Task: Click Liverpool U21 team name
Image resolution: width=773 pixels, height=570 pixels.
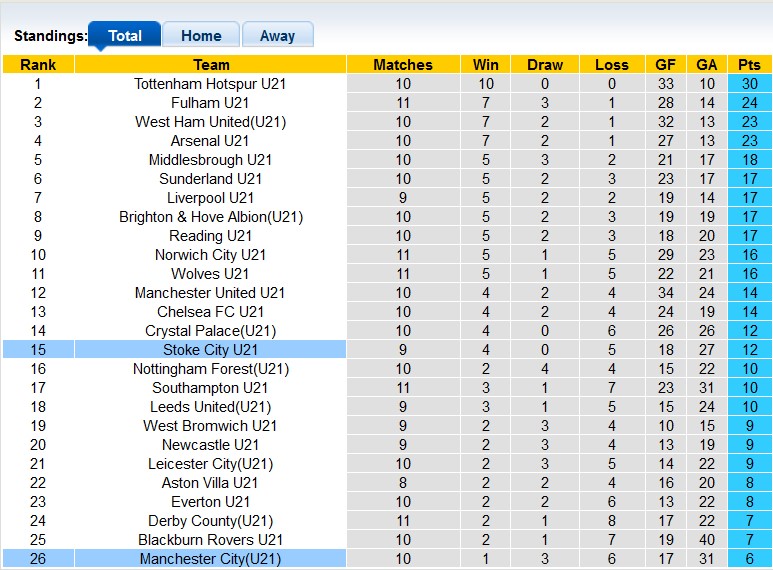Action: coord(211,198)
